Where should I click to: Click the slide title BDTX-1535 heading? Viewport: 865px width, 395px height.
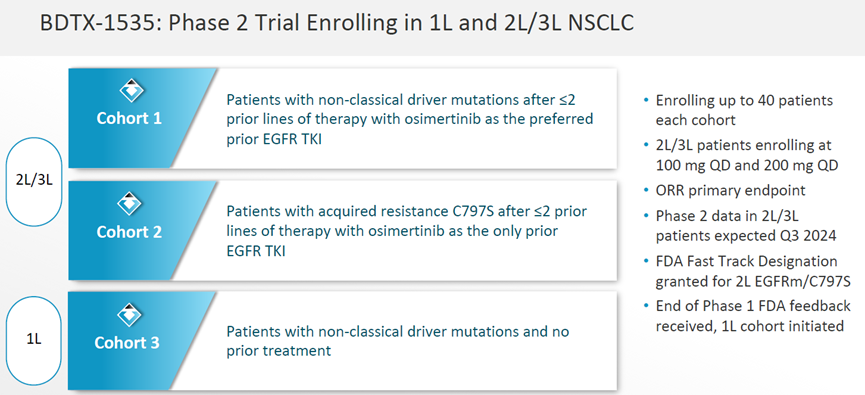click(x=337, y=24)
